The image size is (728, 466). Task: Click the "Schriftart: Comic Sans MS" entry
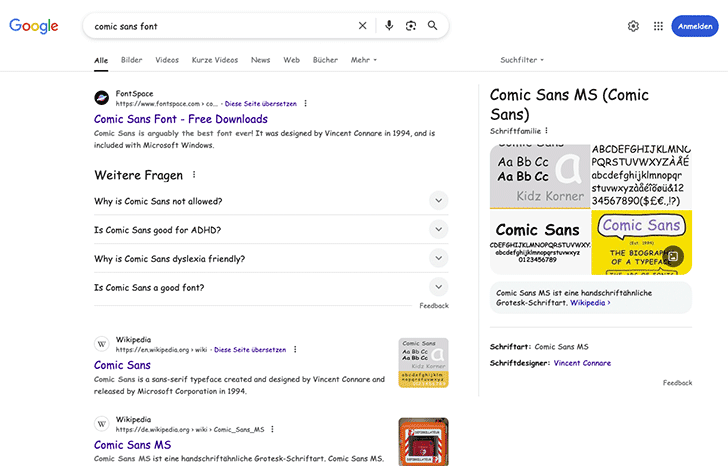pyautogui.click(x=539, y=347)
